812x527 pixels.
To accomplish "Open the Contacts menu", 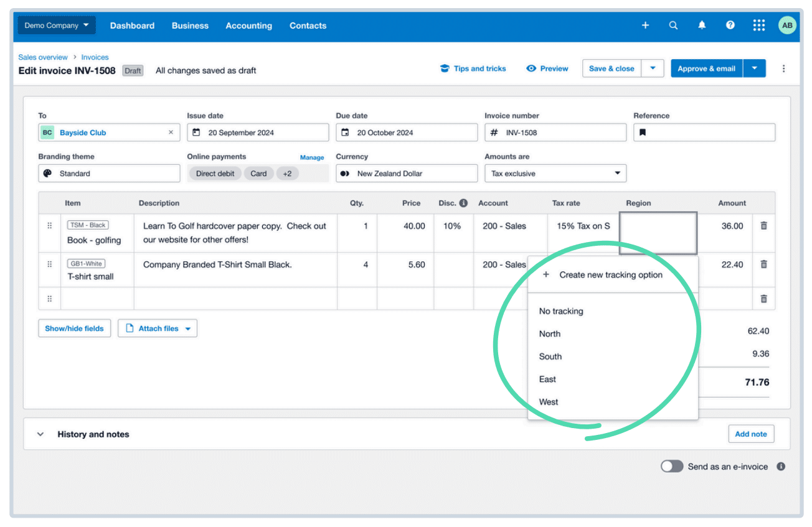I will [x=308, y=26].
